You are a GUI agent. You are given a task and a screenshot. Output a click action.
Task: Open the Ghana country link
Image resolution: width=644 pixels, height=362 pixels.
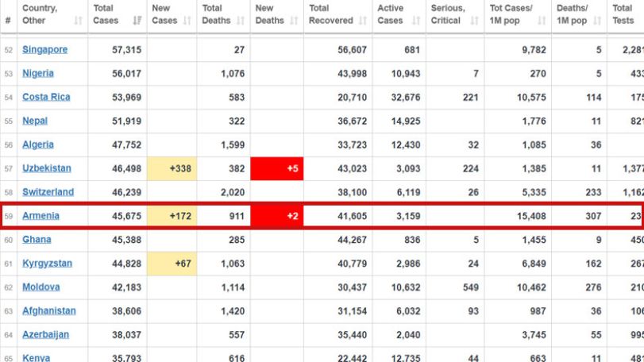[x=37, y=240]
